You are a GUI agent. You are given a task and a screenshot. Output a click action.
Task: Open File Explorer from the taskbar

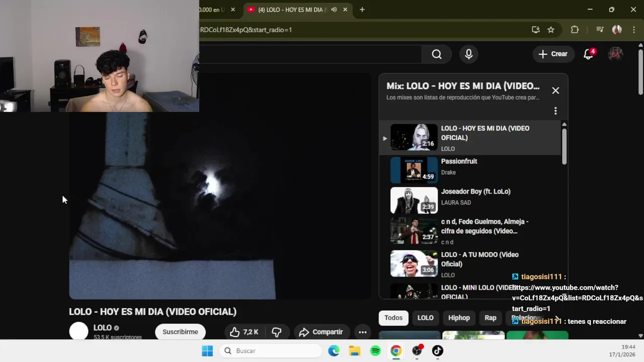tap(355, 351)
